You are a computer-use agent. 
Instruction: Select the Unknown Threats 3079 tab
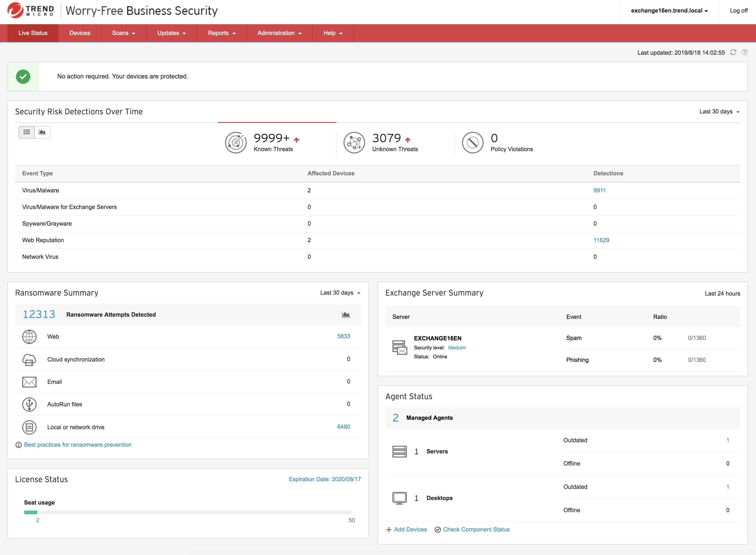pos(395,143)
